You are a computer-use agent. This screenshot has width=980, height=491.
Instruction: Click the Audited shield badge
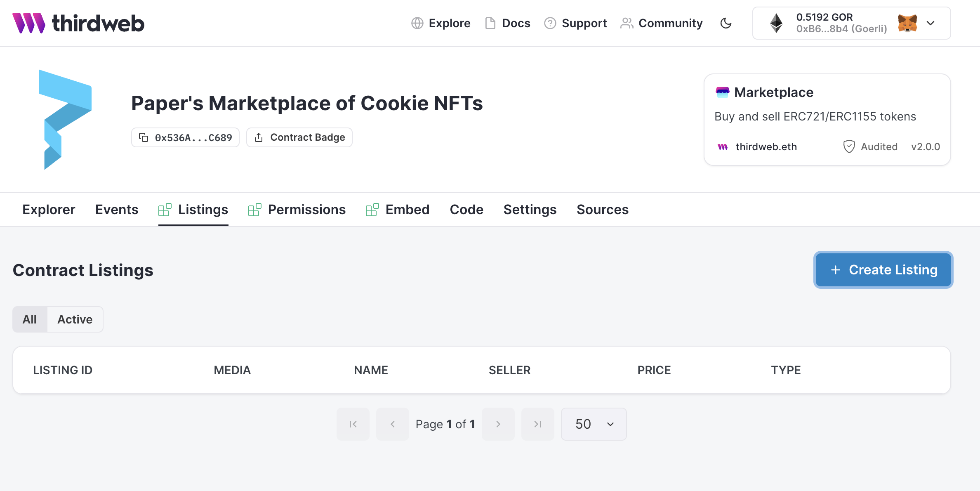click(870, 146)
